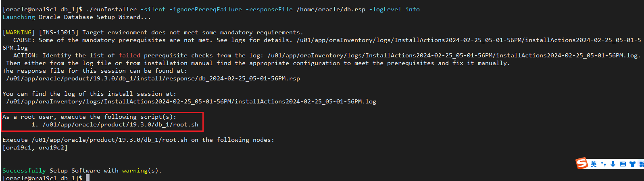Toggle the 英 English/Chinese language mode
Screen dimensions: 644x181
point(594,164)
